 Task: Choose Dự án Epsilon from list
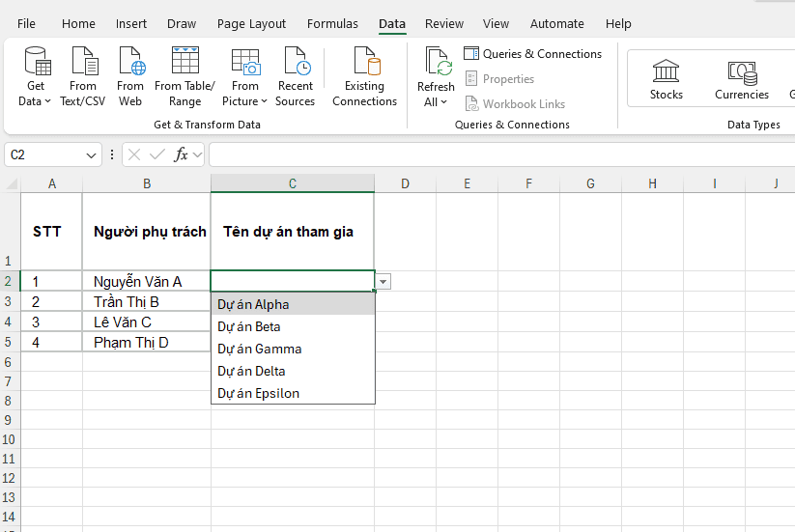tap(293, 393)
